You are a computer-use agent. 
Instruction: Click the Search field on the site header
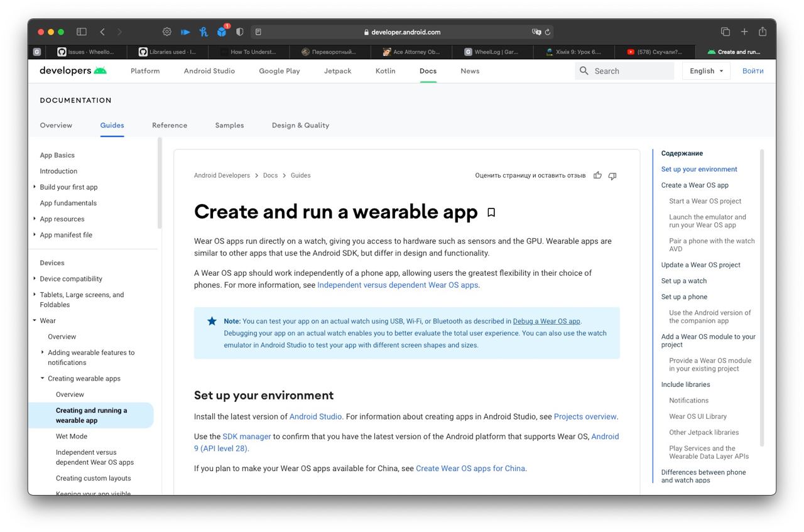624,71
